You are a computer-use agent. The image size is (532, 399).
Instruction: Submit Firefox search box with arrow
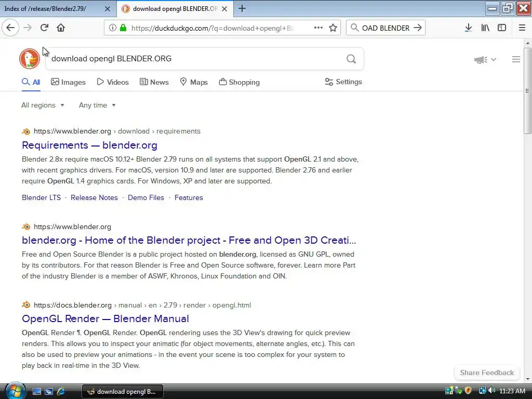(x=418, y=28)
